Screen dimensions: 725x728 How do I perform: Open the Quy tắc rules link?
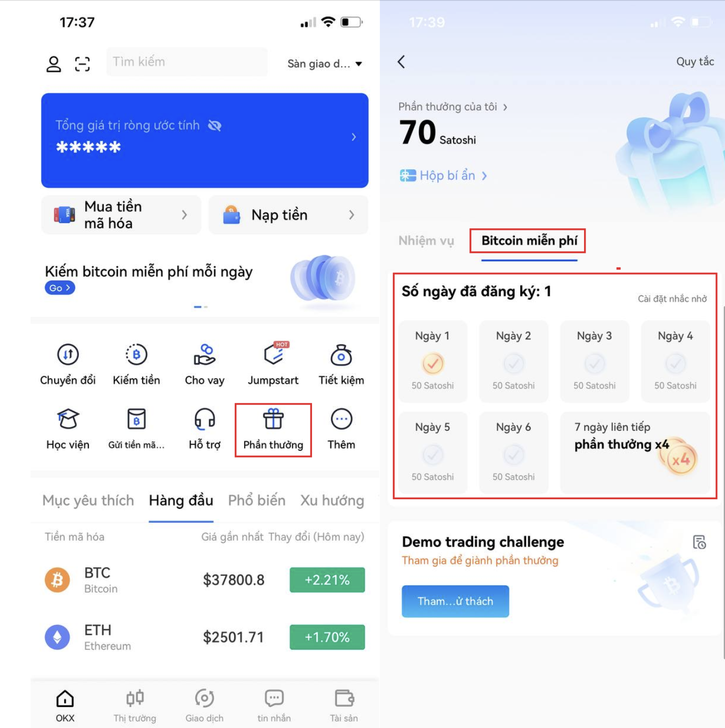(695, 62)
